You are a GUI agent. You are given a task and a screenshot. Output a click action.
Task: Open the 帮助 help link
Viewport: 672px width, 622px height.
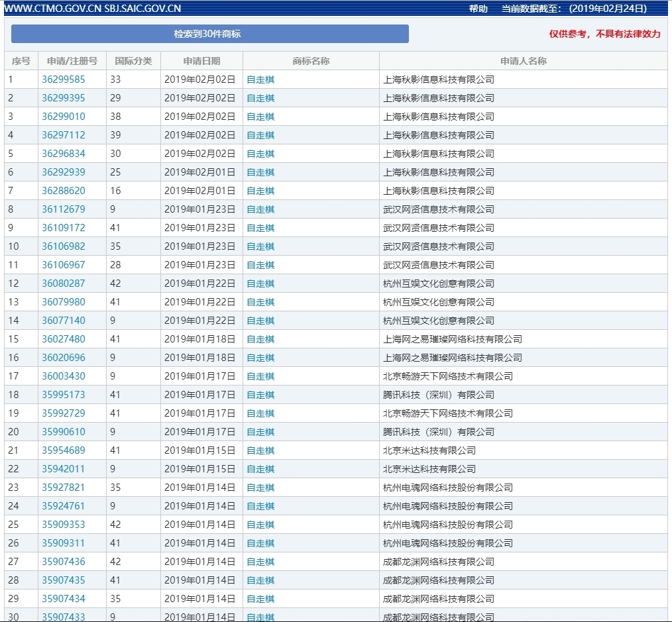point(478,9)
